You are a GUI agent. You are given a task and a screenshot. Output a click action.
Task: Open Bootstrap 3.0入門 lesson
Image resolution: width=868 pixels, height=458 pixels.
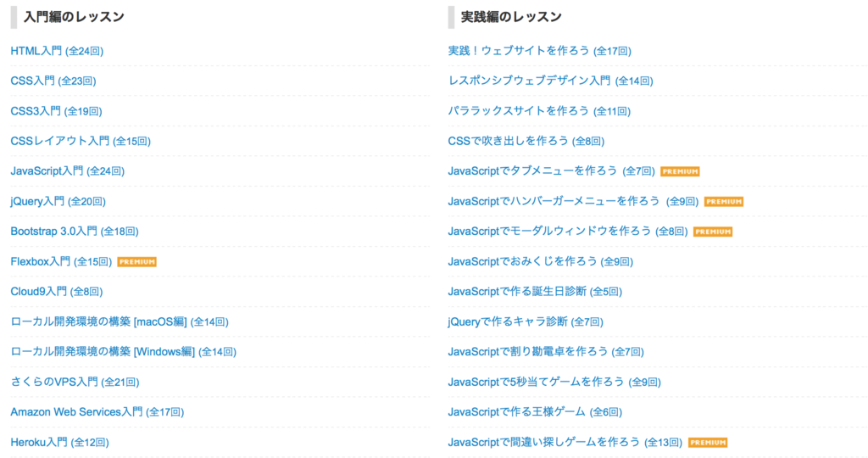click(x=75, y=232)
